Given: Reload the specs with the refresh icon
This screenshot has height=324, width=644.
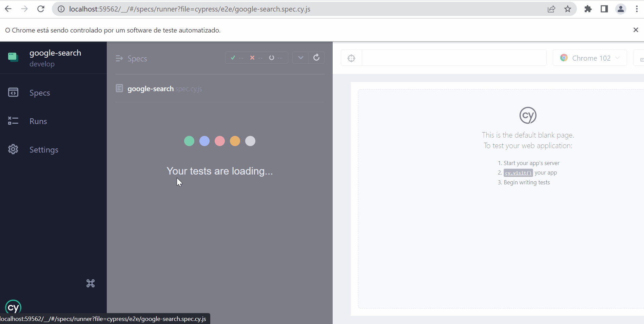Looking at the screenshot, I should click(316, 58).
